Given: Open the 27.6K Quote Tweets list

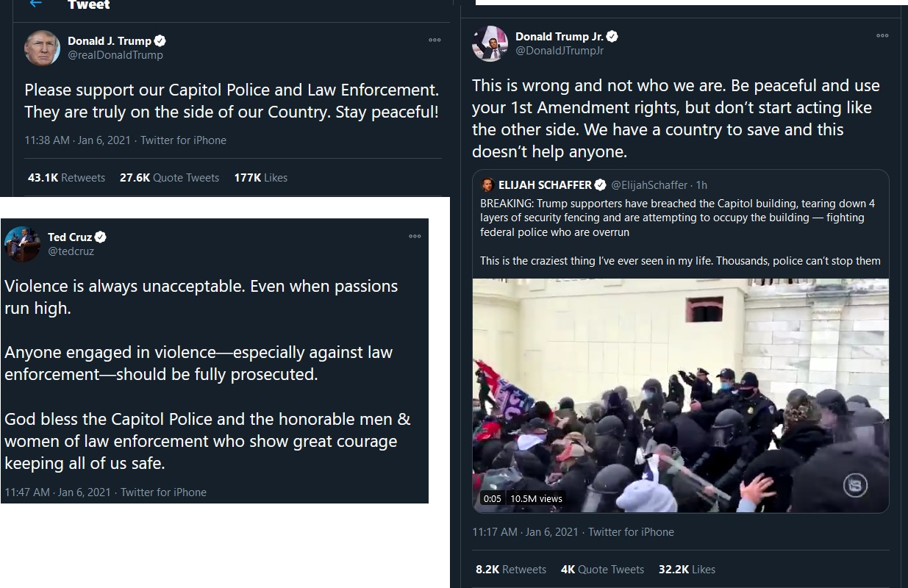Looking at the screenshot, I should click(169, 178).
